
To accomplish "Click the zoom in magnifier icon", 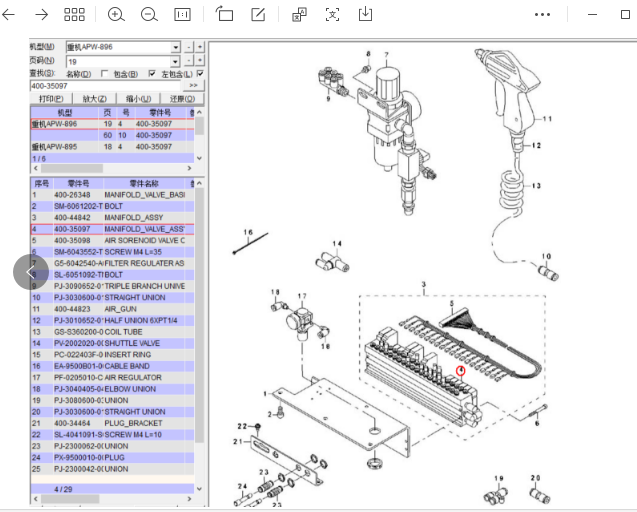I will pos(116,15).
